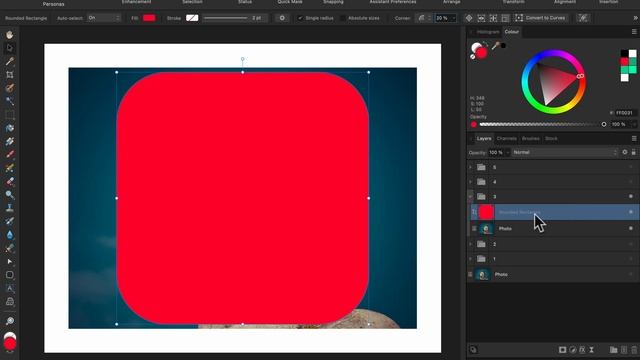Image resolution: width=640 pixels, height=360 pixels.
Task: Click the Live Filters hourglass icon
Action: pos(591,350)
